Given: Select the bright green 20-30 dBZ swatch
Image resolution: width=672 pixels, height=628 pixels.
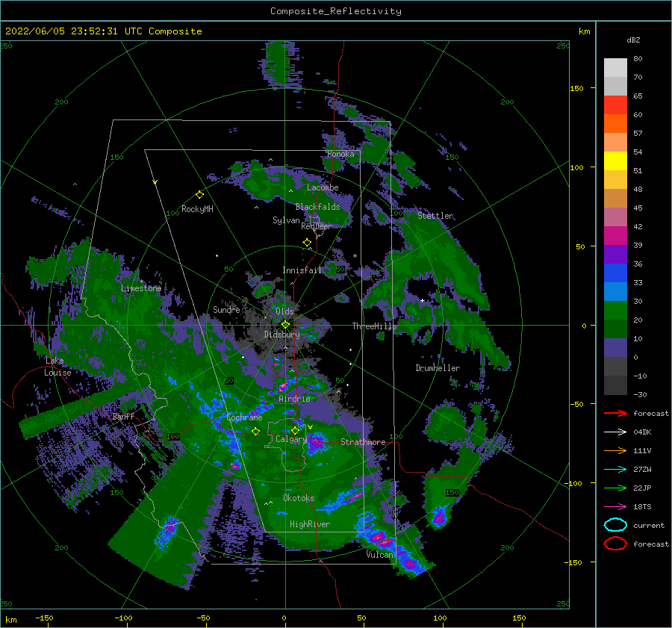Looking at the screenshot, I should point(615,311).
